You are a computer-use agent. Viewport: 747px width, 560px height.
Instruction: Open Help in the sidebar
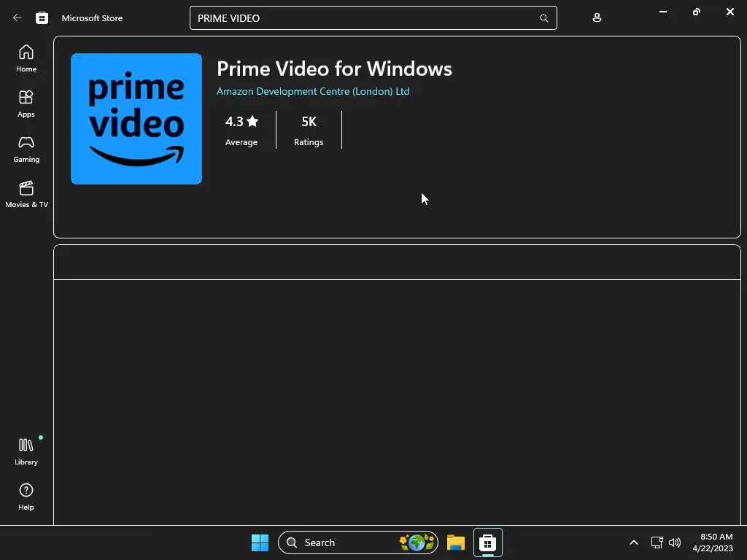(x=26, y=497)
